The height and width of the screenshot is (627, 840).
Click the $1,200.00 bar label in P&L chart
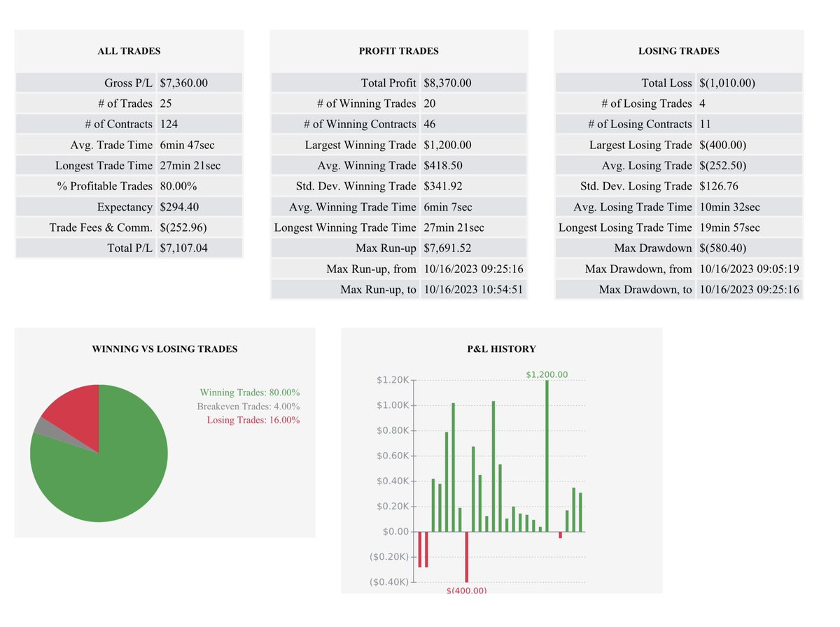tap(547, 375)
